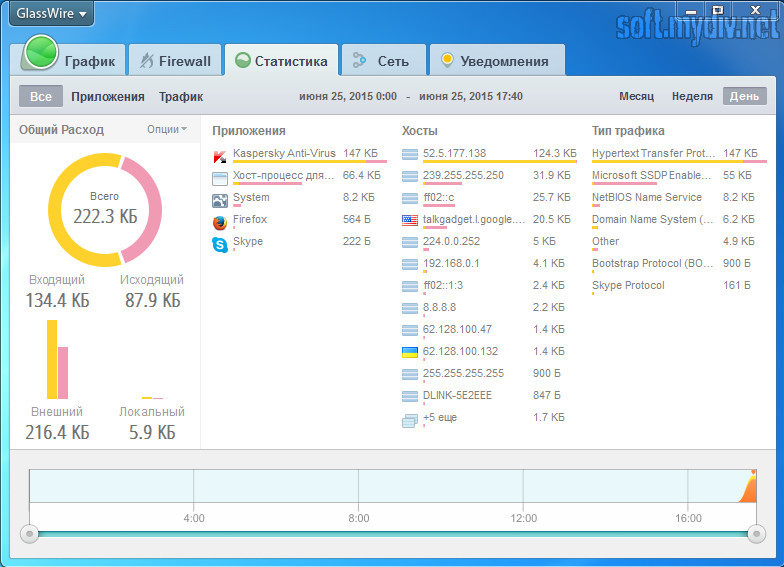Click the right timeline range handle
The image size is (784, 567).
point(756,534)
